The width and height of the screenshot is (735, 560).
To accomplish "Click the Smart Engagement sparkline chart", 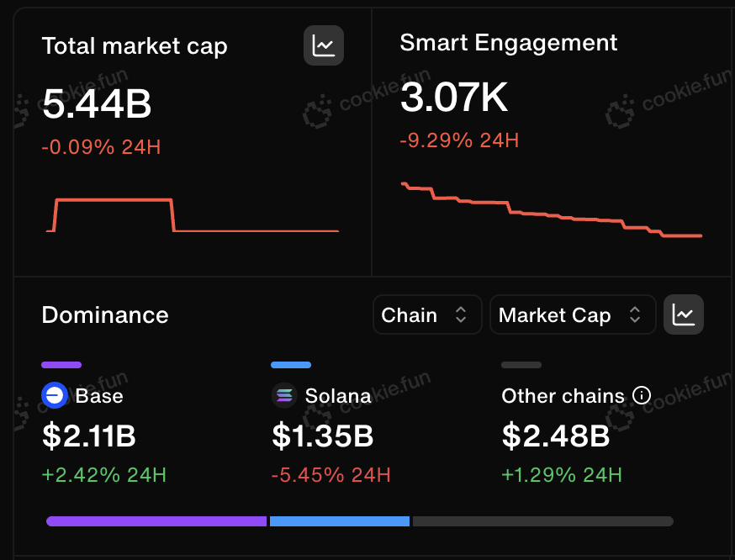I will (552, 209).
